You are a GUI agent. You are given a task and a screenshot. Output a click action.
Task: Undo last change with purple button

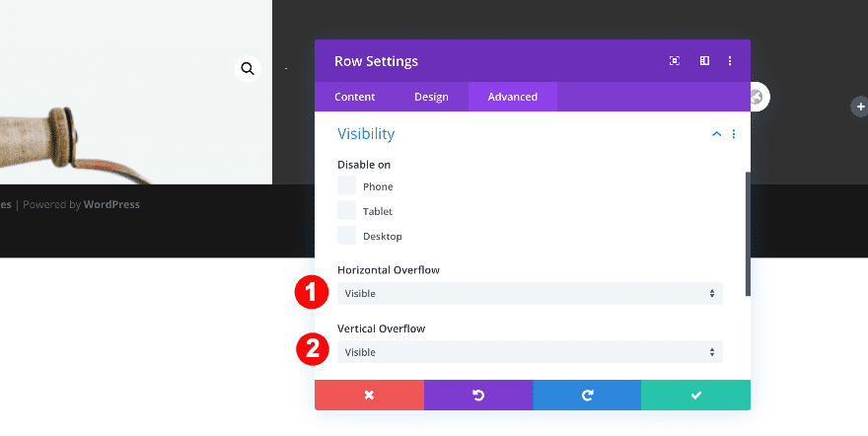coord(478,395)
